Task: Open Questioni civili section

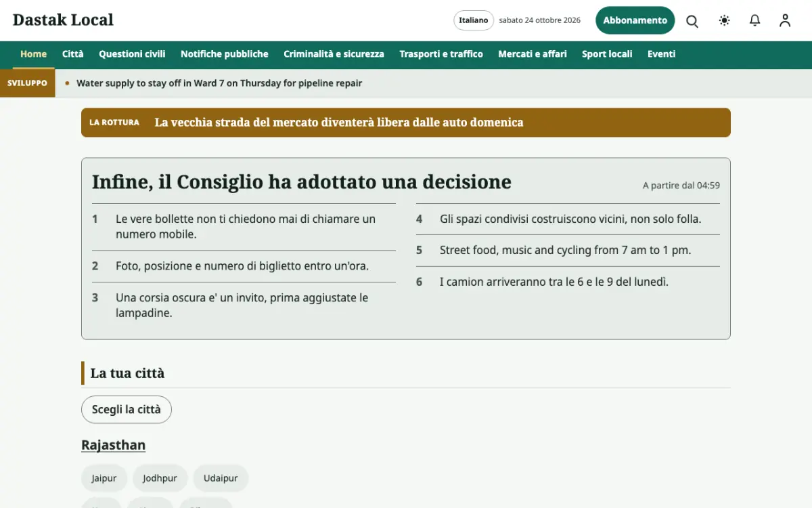Action: coord(132,54)
